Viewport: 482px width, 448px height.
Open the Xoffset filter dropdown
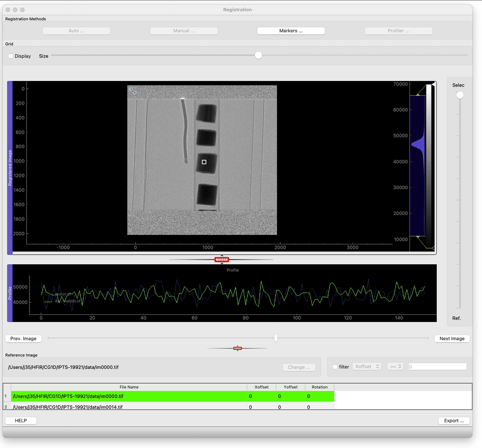click(367, 367)
